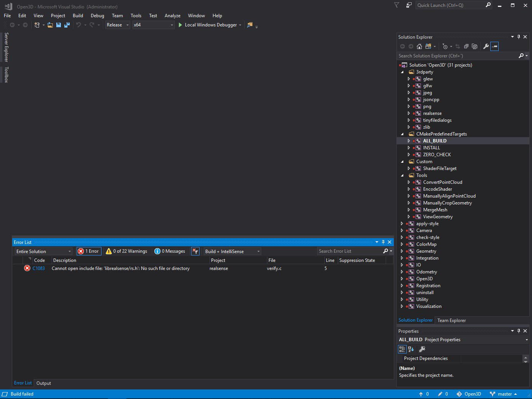The width and height of the screenshot is (532, 399).
Task: Collapse the Tools folder
Action: (402, 175)
